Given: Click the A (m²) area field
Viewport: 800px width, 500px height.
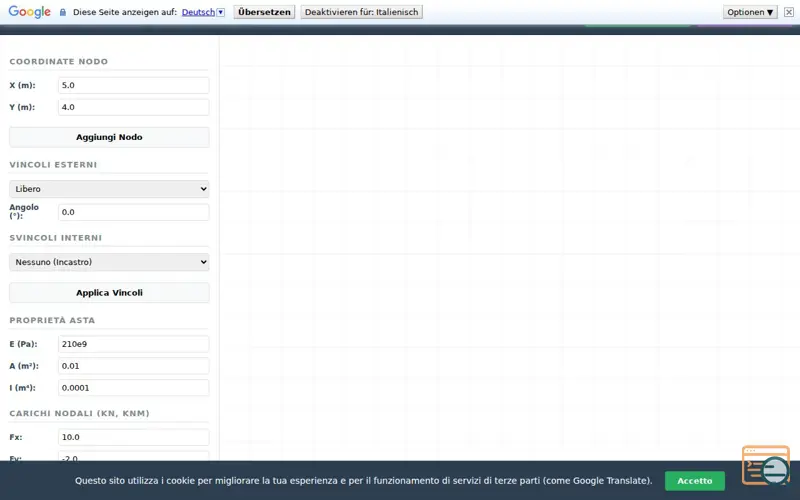Looking at the screenshot, I should pos(134,366).
